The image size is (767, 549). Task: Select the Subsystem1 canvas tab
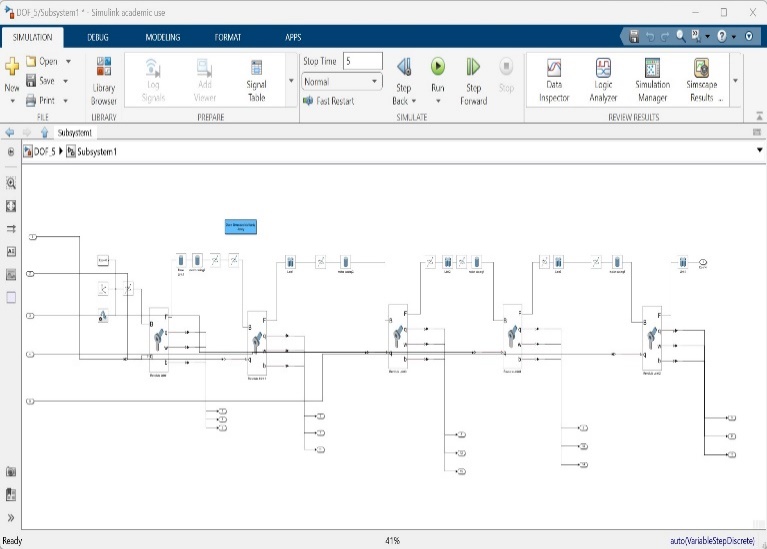pyautogui.click(x=74, y=133)
